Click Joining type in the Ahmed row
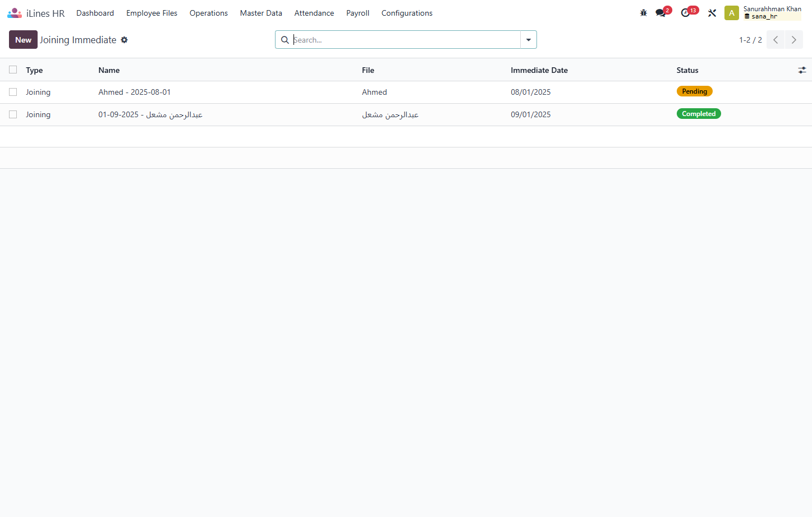The height and width of the screenshot is (517, 812). pyautogui.click(x=38, y=92)
